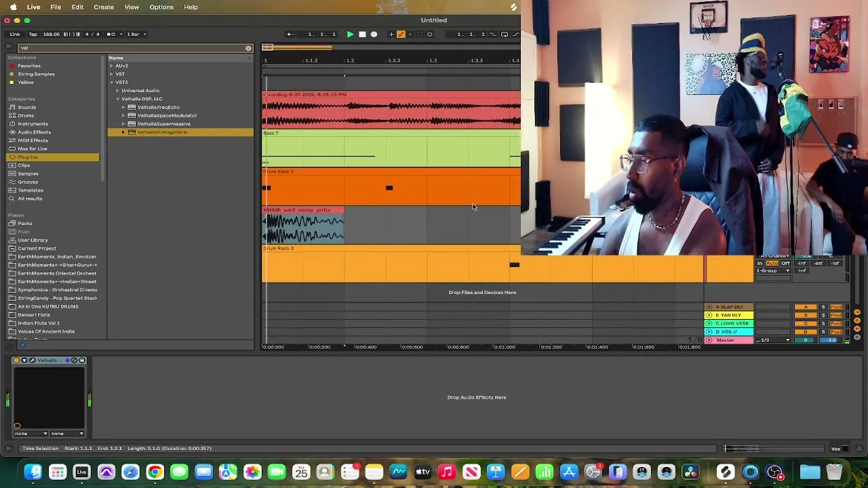Select the ValhallaVintageVerb plugin
This screenshot has height=488, width=868.
(x=162, y=132)
